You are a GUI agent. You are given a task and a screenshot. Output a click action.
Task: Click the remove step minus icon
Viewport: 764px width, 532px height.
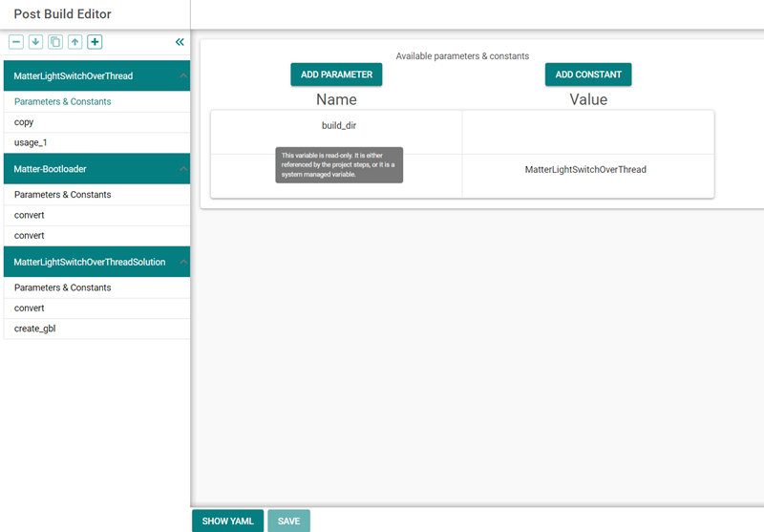pos(16,42)
